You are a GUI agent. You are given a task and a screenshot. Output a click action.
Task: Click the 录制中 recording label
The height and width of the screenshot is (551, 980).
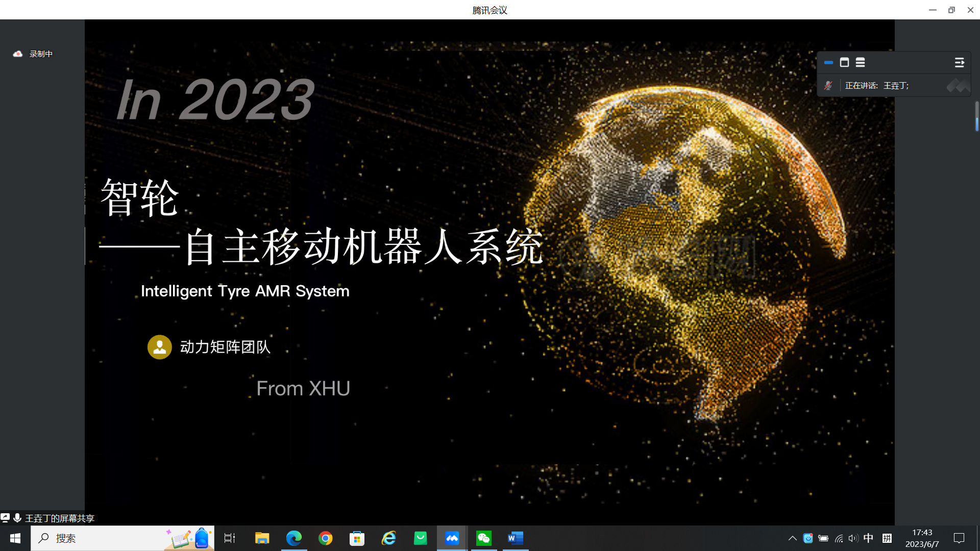click(x=41, y=54)
